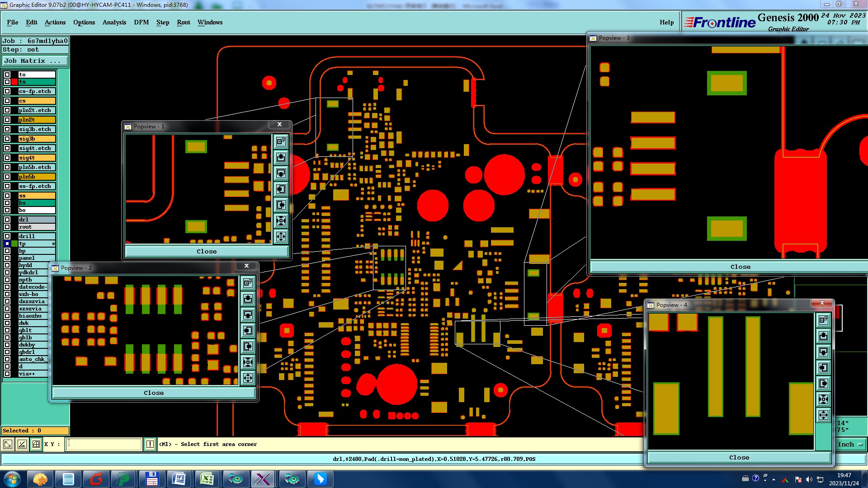Pan down in Popview 2
868x488 pixels.
pyautogui.click(x=248, y=314)
